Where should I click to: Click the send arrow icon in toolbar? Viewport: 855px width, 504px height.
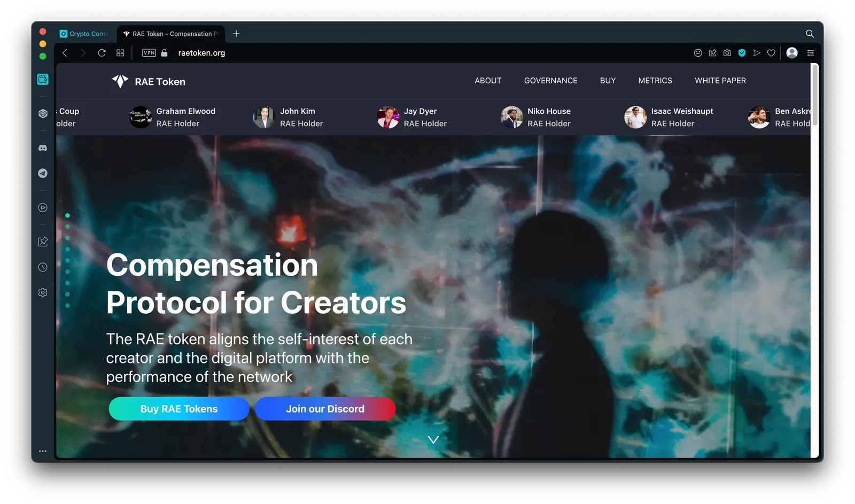tap(757, 53)
